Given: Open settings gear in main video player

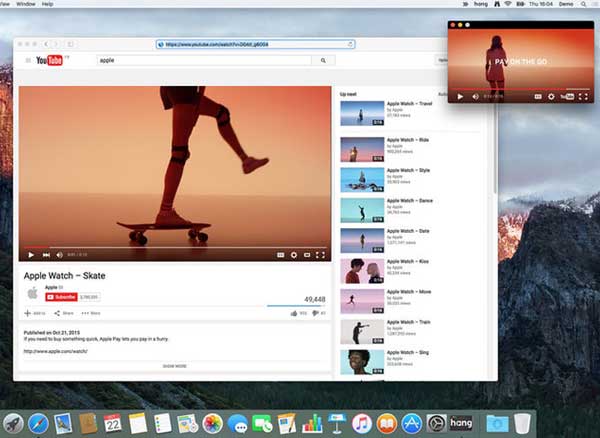Looking at the screenshot, I should pyautogui.click(x=294, y=255).
